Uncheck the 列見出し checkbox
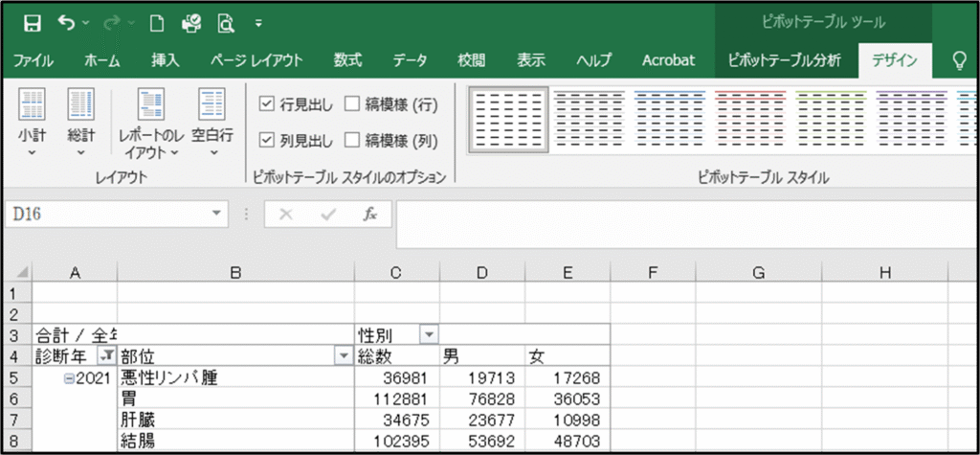 267,141
